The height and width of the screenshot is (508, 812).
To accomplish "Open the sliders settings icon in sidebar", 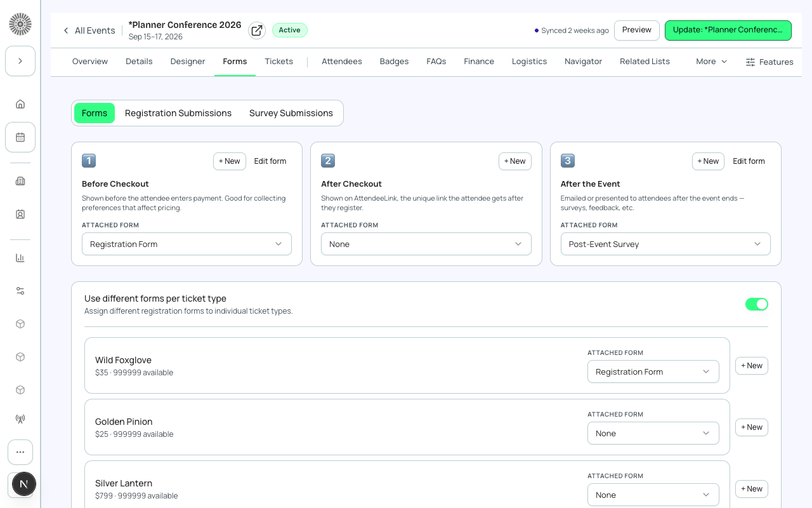I will coord(20,291).
